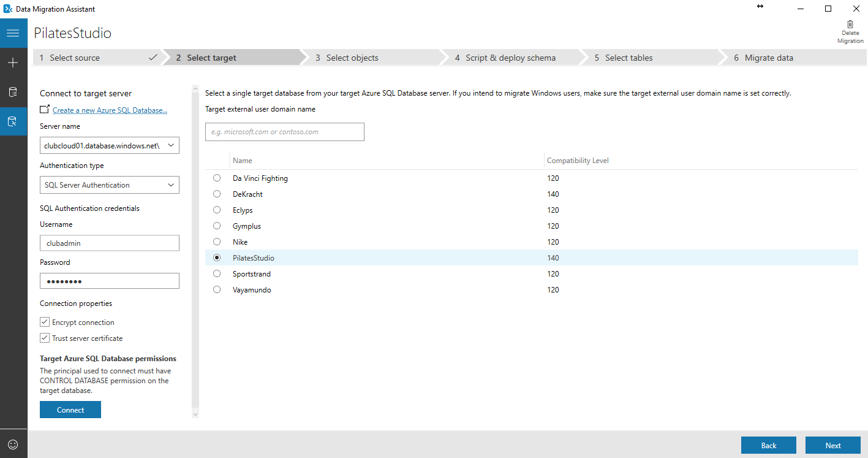This screenshot has width=868, height=458.
Task: Go to the Select source step tab
Action: coord(95,58)
